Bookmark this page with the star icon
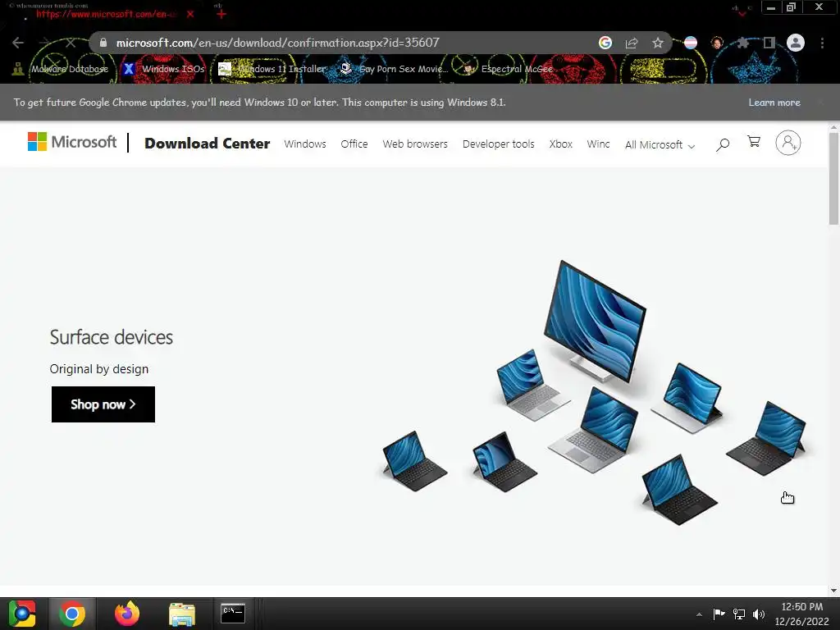 tap(658, 43)
